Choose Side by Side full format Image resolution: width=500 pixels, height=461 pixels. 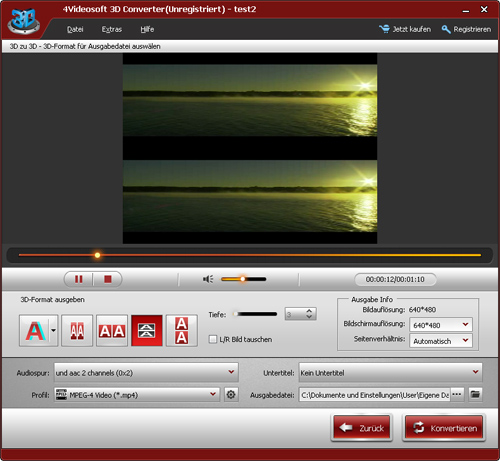point(112,331)
